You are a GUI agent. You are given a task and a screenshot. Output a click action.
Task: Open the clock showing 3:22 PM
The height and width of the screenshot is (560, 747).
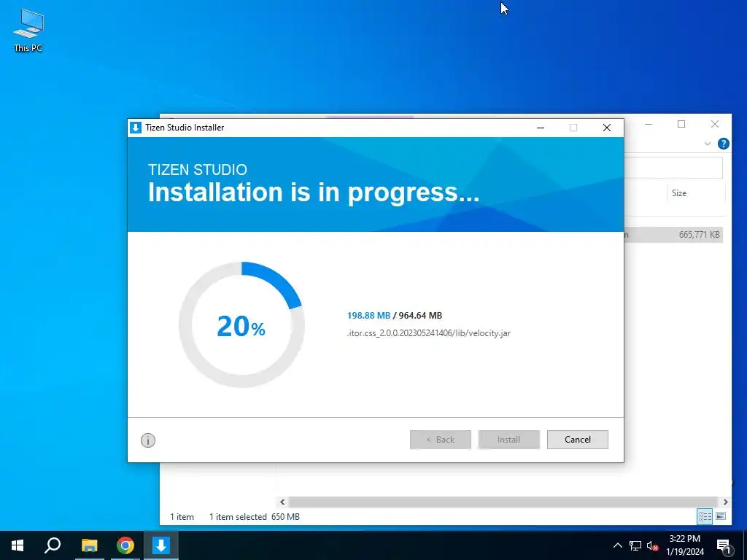(684, 545)
